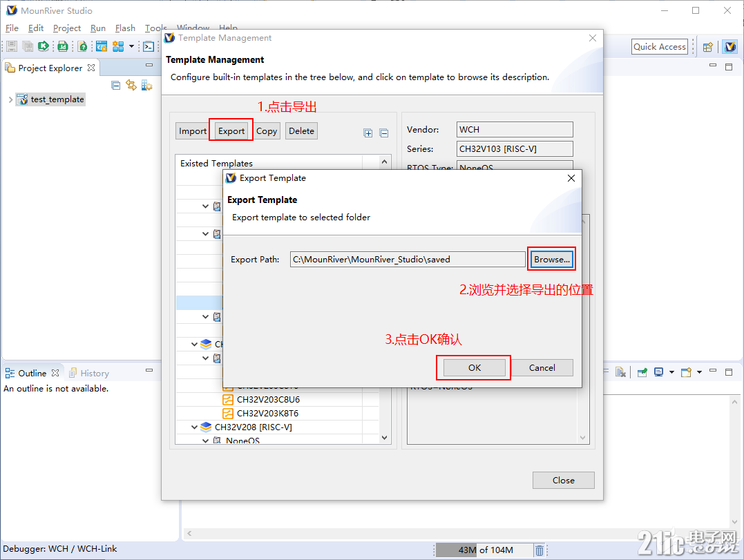Open the Flash menu
Viewport: 744px width, 560px height.
125,28
